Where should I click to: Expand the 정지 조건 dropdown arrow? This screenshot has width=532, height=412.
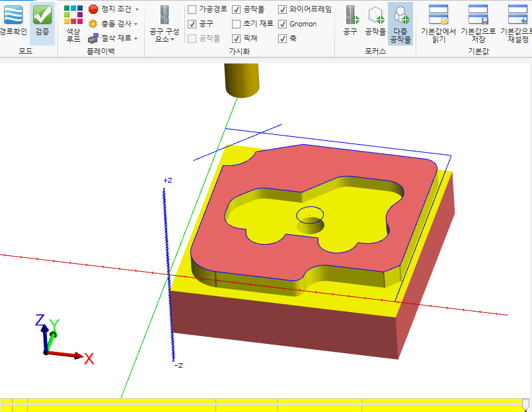pyautogui.click(x=137, y=9)
